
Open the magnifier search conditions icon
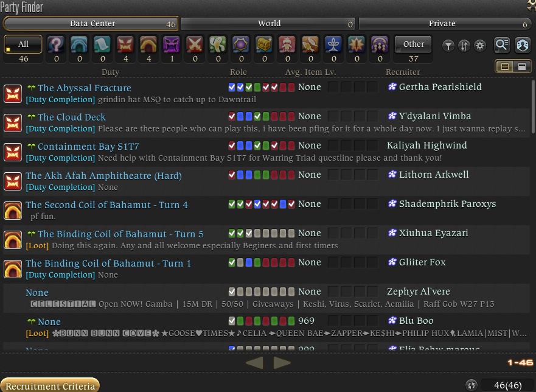(x=502, y=45)
